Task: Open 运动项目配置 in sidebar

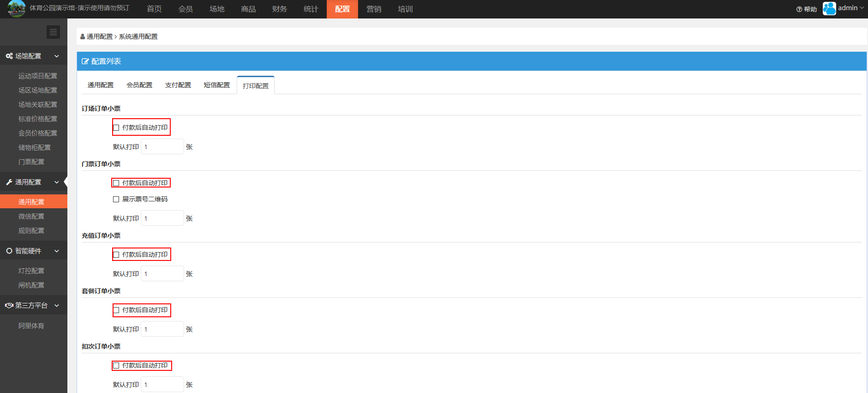Action: 38,76
